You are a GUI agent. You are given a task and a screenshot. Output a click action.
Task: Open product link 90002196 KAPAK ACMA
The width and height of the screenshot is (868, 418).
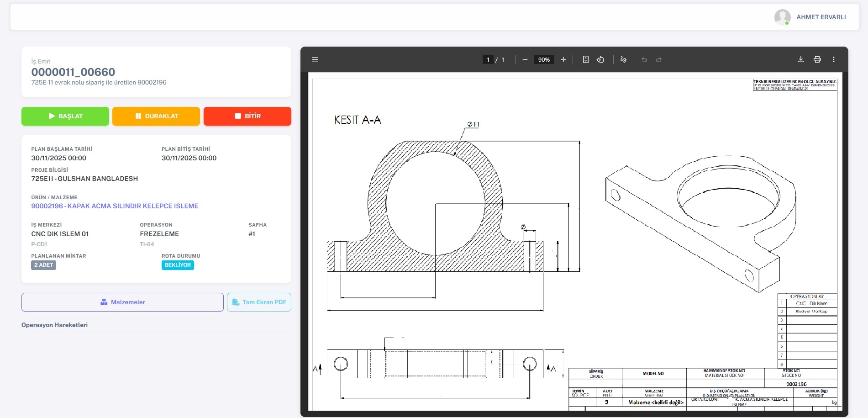tap(115, 206)
